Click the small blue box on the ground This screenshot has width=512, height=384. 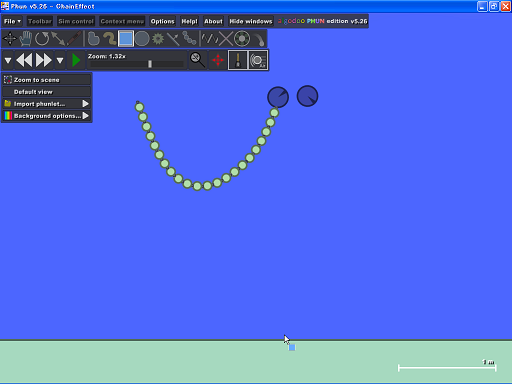(292, 348)
